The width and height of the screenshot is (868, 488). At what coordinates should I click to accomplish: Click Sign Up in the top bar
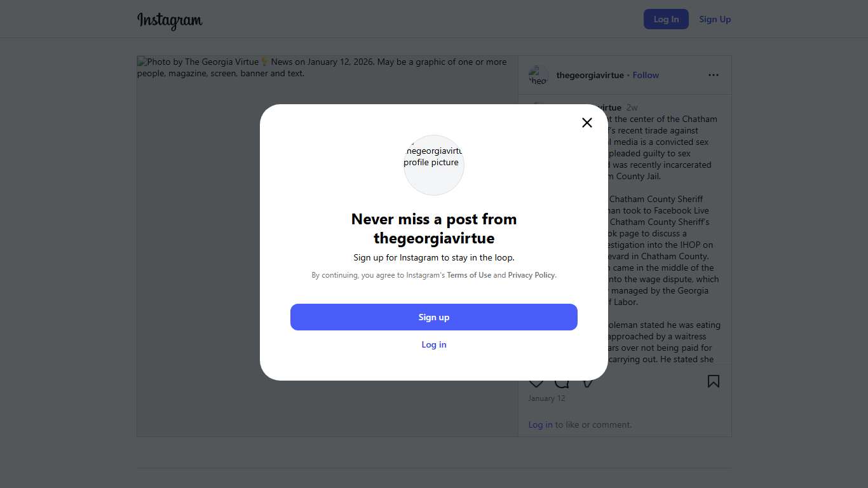[715, 19]
